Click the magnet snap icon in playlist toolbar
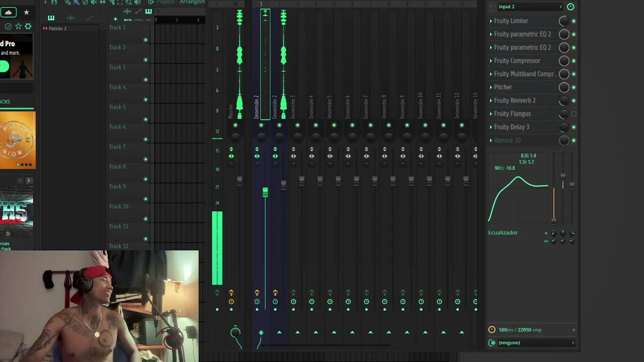 [x=54, y=3]
